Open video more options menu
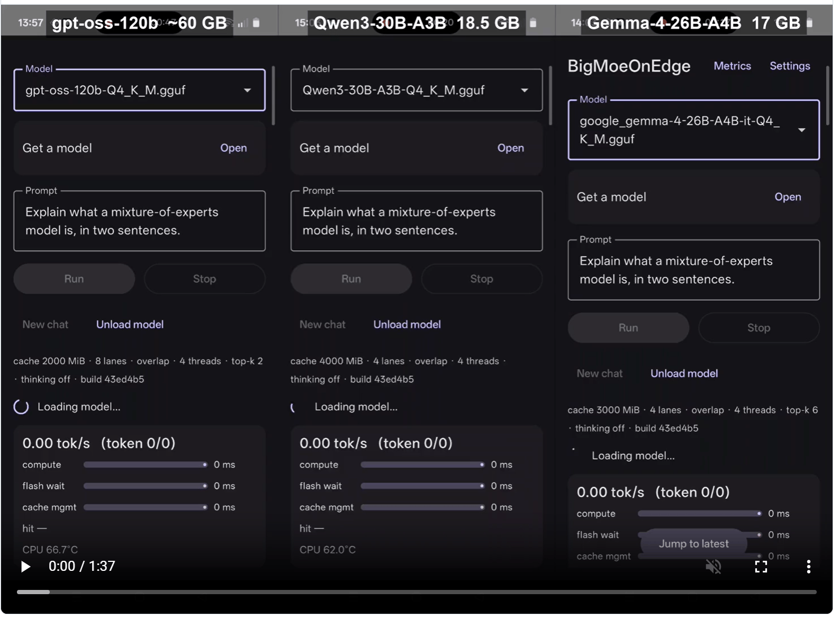The width and height of the screenshot is (840, 618). (808, 567)
